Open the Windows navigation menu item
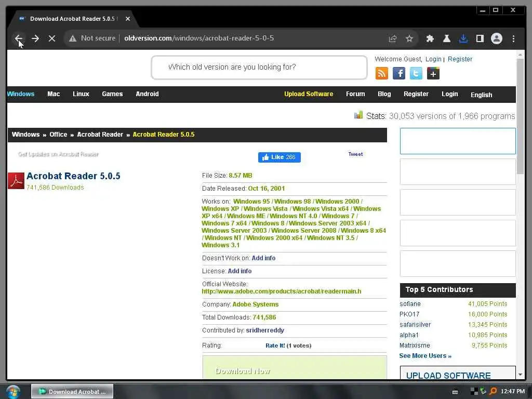 [21, 94]
